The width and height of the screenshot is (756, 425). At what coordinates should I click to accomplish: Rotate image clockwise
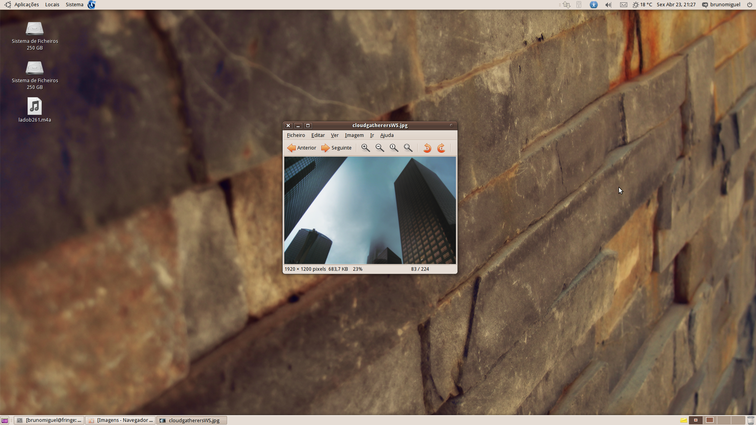[441, 148]
